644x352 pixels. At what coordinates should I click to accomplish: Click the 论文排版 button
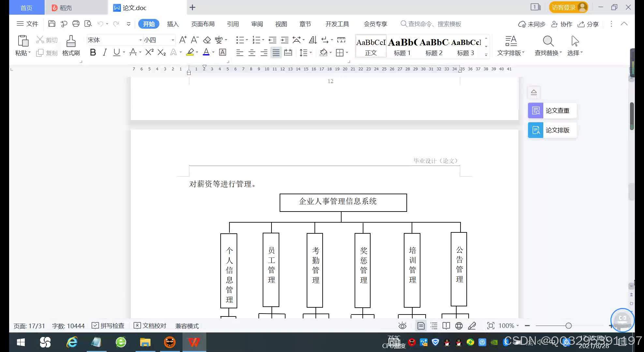[552, 130]
